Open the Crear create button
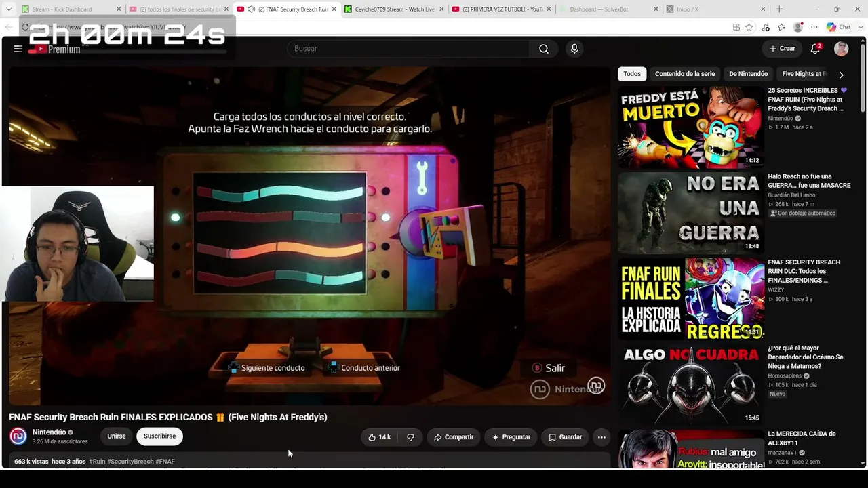Image resolution: width=868 pixels, height=488 pixels. 783,49
